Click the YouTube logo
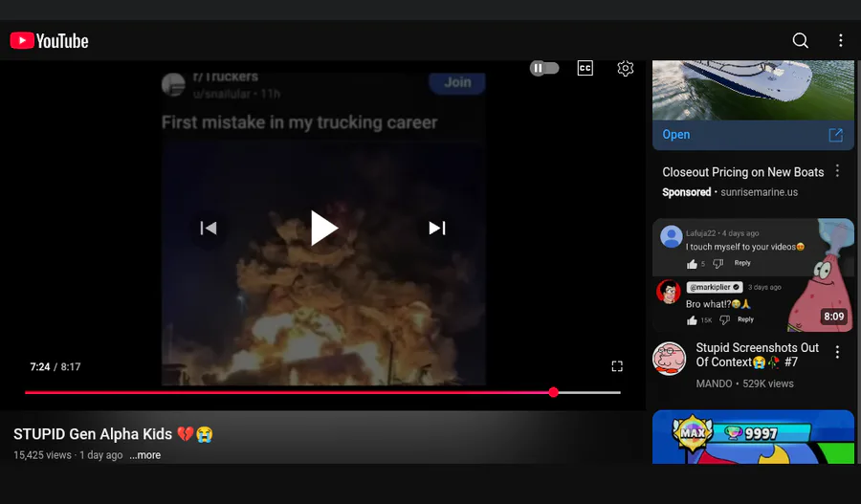861x504 pixels. tap(49, 40)
